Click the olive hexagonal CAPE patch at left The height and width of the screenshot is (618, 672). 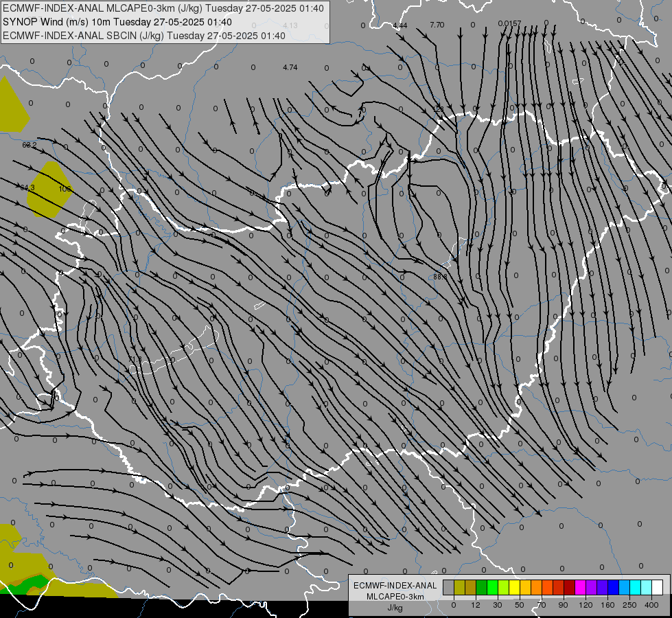click(x=49, y=189)
